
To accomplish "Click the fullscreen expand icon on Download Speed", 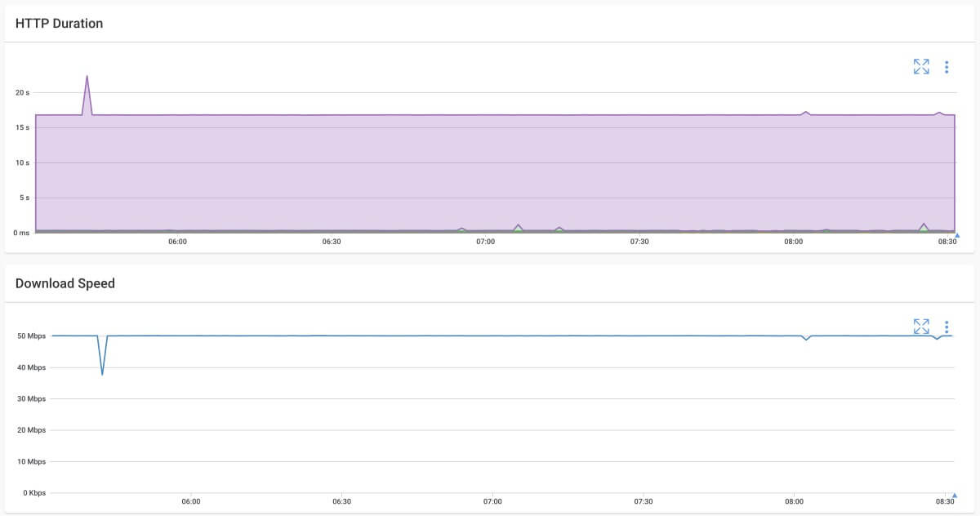I will click(x=921, y=326).
